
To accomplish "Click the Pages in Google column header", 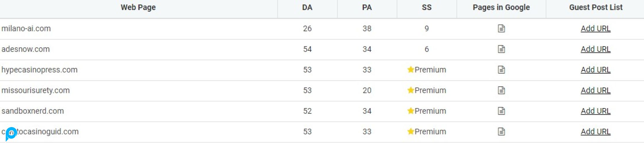I will tap(501, 7).
